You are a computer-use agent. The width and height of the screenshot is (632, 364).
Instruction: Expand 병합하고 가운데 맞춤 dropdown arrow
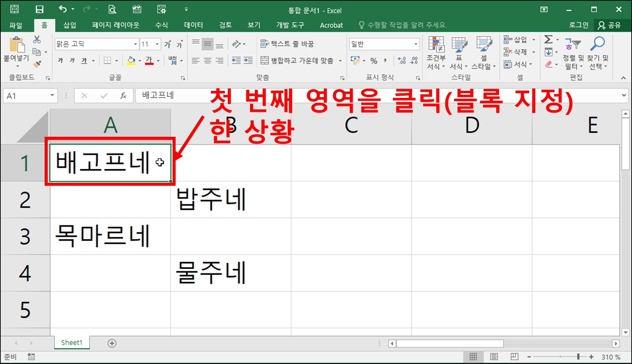pyautogui.click(x=340, y=61)
